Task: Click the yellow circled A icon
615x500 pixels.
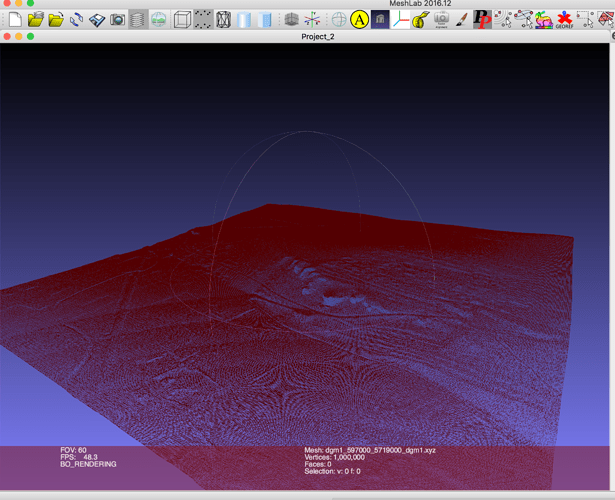Action: [360, 19]
